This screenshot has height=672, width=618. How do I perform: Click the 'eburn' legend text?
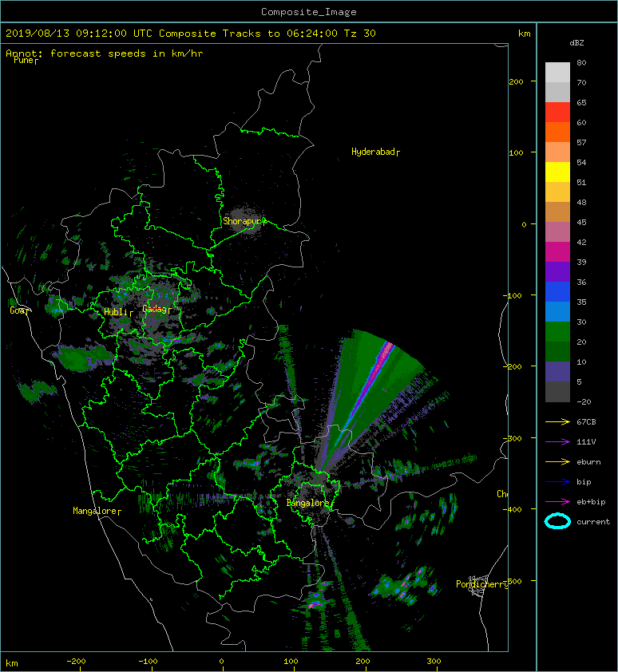click(588, 462)
